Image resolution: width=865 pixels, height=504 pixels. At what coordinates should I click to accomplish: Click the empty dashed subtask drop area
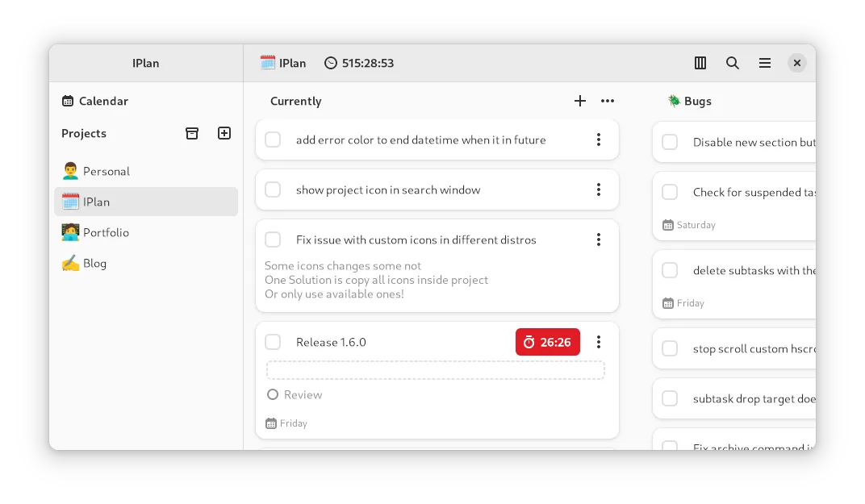click(436, 370)
